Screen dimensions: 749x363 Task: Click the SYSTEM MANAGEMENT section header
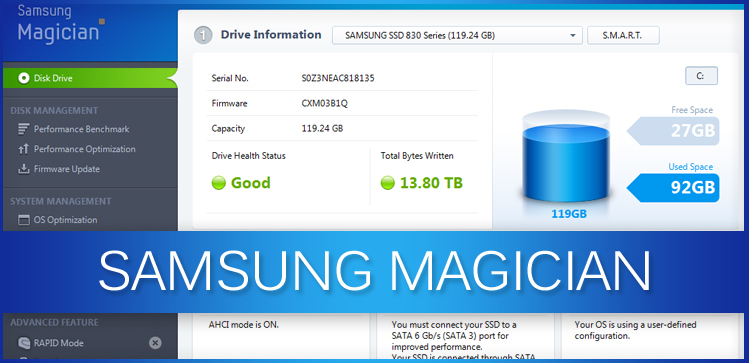61,201
